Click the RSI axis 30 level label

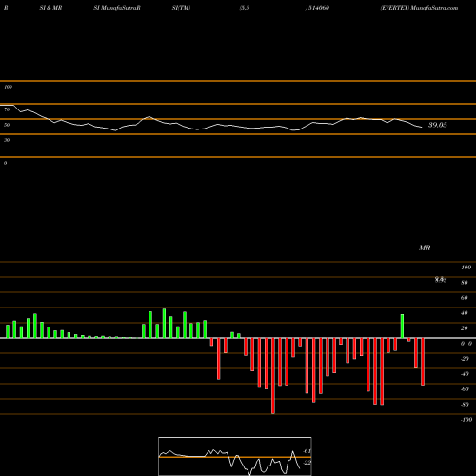7,140
